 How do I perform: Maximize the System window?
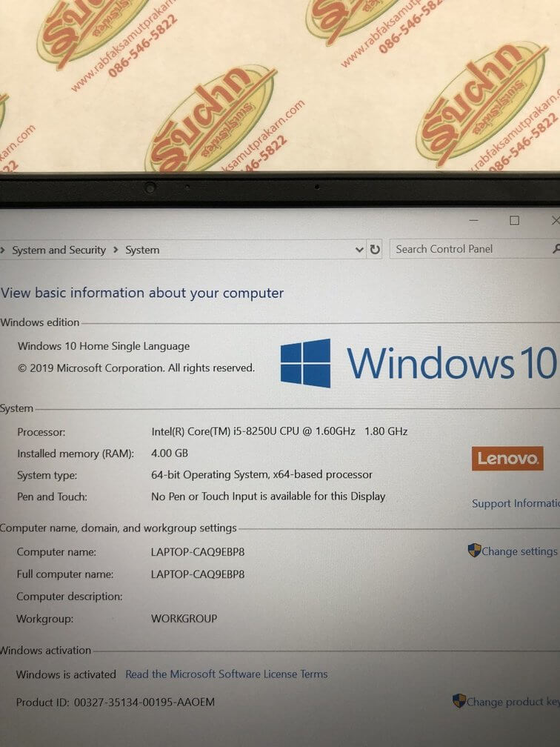pyautogui.click(x=514, y=220)
